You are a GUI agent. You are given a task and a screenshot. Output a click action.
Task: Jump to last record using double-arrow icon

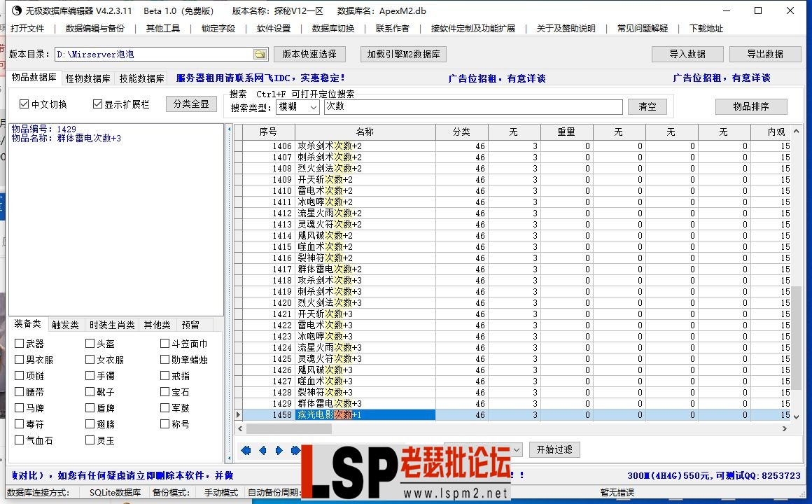coord(295,450)
